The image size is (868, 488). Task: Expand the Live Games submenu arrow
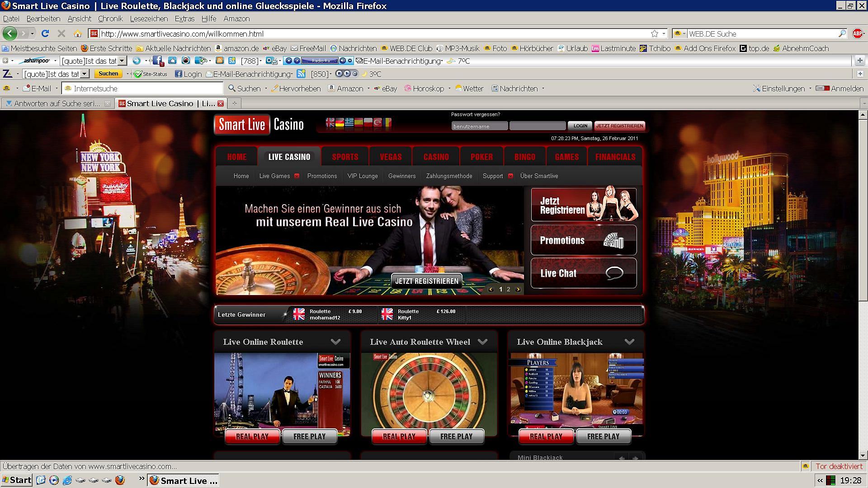(x=297, y=176)
